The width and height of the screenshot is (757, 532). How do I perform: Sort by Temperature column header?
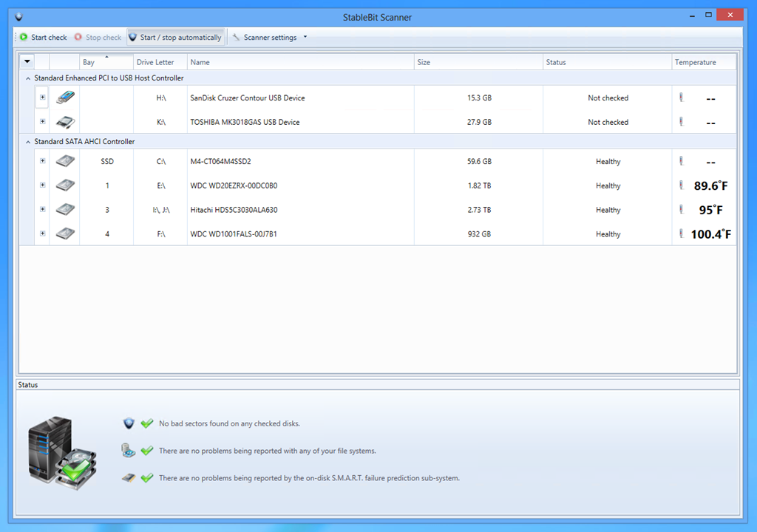(x=704, y=62)
